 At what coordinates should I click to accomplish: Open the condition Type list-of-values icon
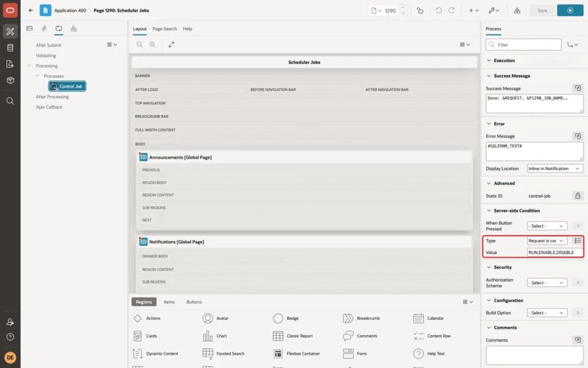(x=578, y=240)
